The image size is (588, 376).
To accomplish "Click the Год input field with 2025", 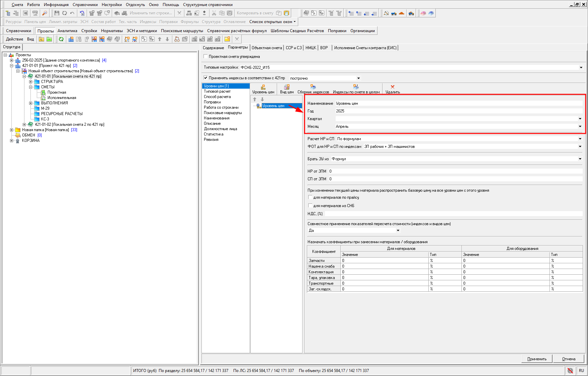I will point(458,111).
